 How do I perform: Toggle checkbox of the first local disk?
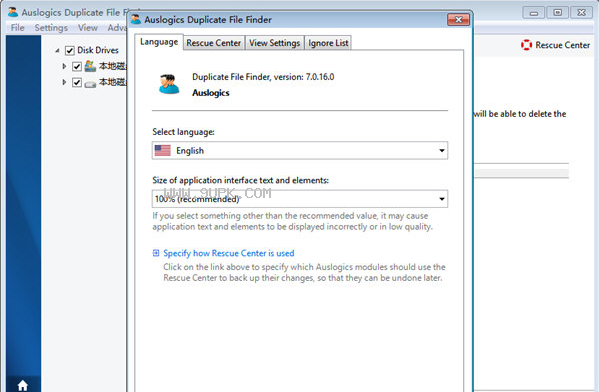point(77,66)
